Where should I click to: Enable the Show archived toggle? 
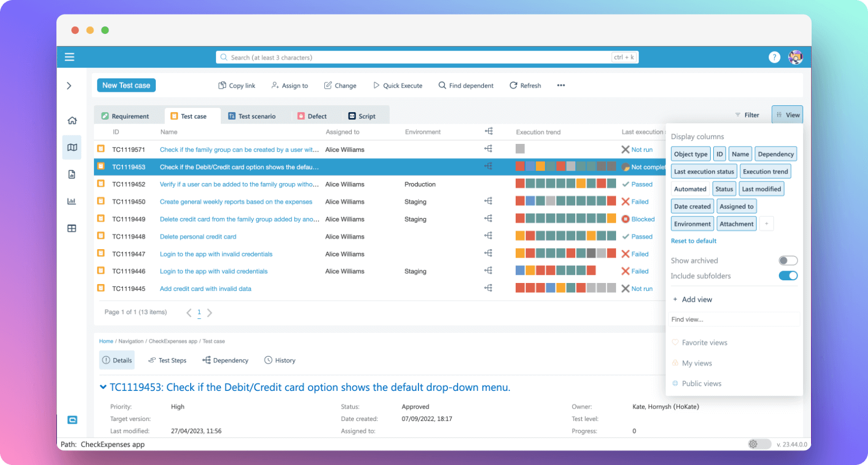[x=787, y=260]
